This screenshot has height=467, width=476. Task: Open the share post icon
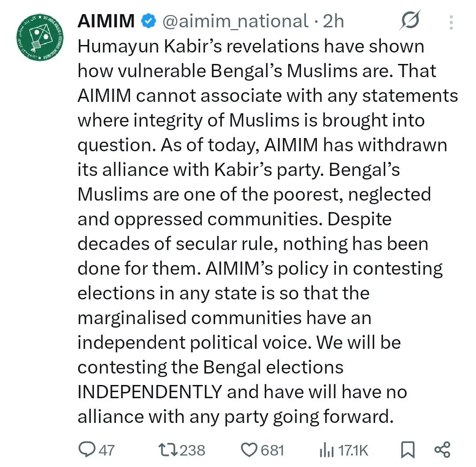pyautogui.click(x=442, y=450)
